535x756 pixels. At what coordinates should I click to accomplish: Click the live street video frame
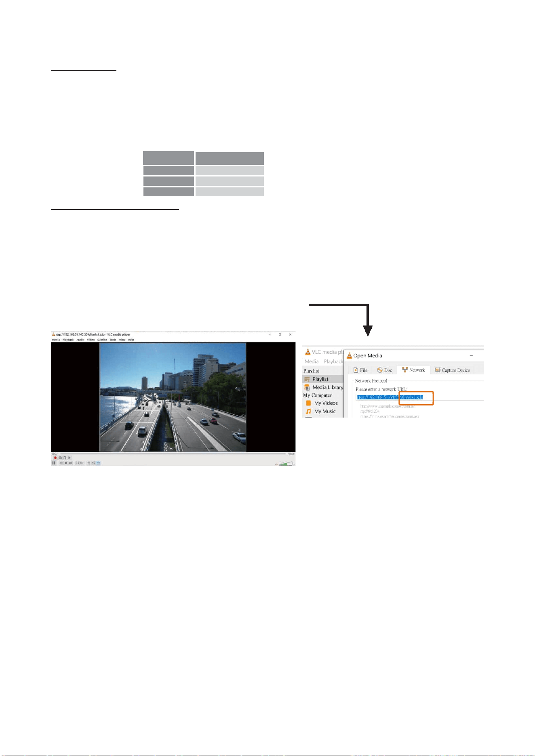pyautogui.click(x=173, y=397)
